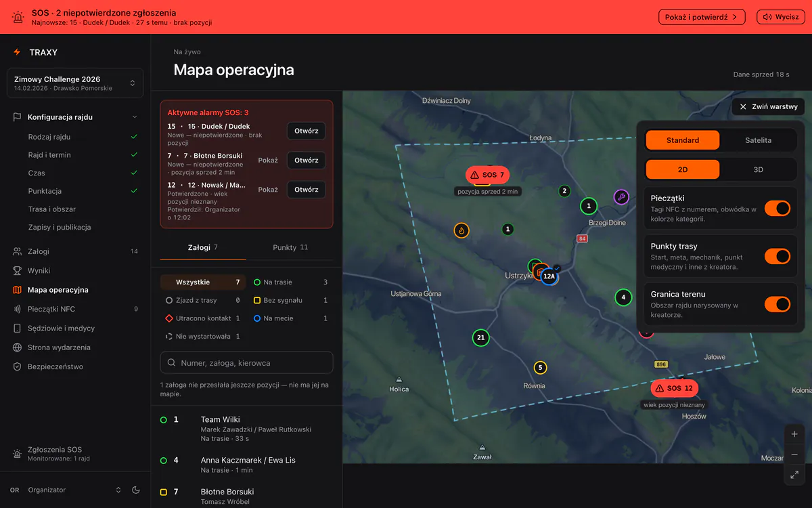
Task: Click the Numer, załoga, kierowca search field
Action: pyautogui.click(x=247, y=363)
